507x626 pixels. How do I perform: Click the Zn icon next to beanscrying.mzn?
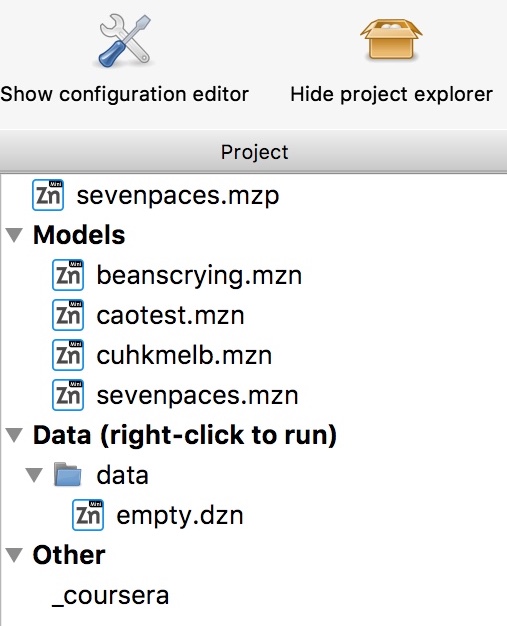[x=68, y=275]
